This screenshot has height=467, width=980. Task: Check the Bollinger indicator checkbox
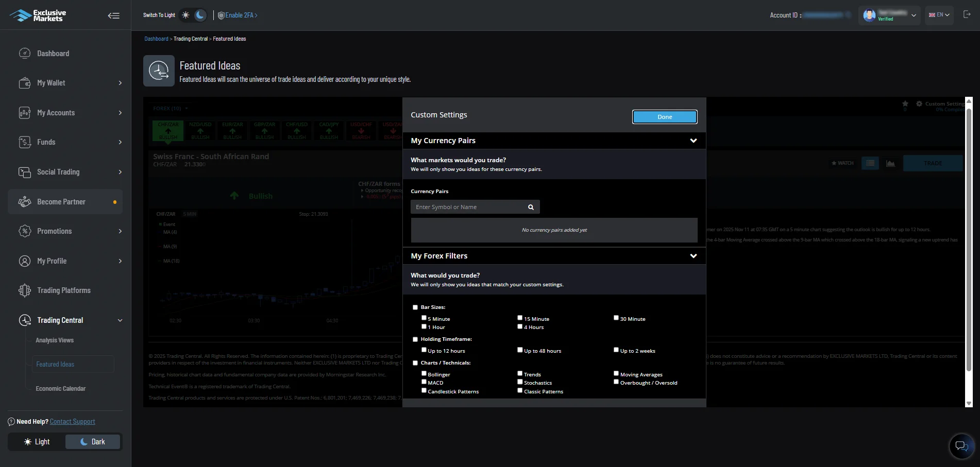(x=424, y=373)
